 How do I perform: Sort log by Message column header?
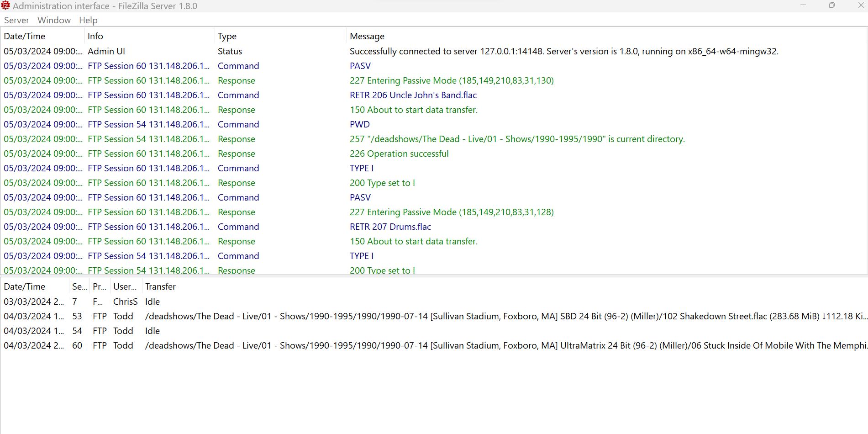606,36
